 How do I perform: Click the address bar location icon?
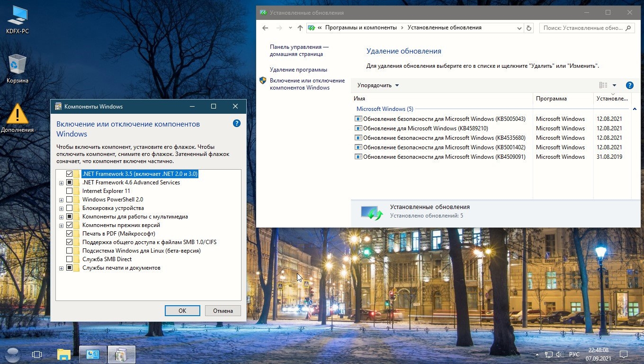click(x=312, y=28)
